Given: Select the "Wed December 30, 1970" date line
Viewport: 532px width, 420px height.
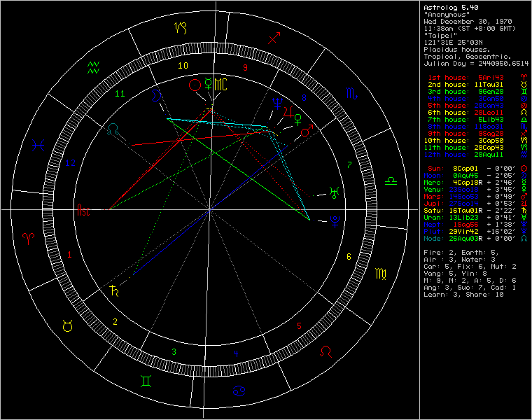Looking at the screenshot, I should point(468,22).
